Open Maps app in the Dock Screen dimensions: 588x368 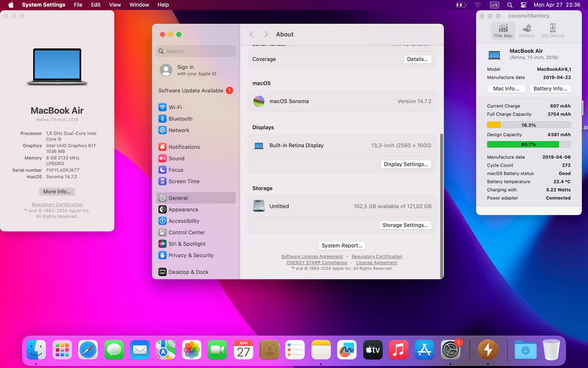[166, 350]
